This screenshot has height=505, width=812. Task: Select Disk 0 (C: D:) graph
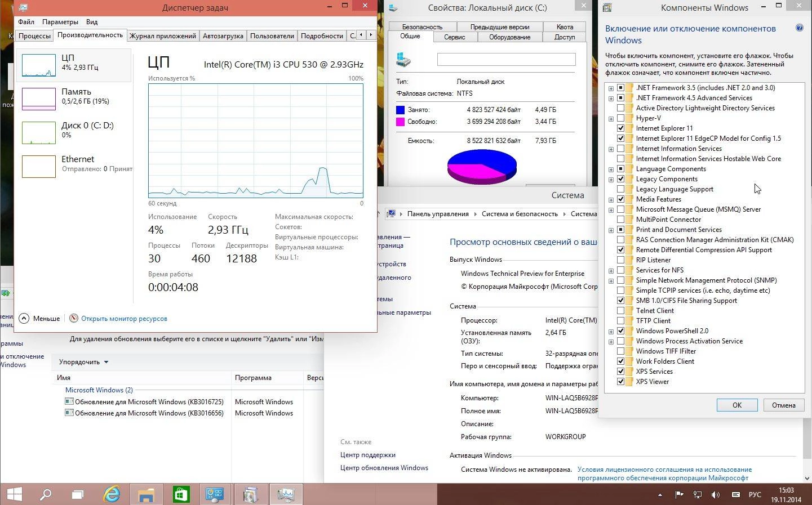tap(38, 132)
